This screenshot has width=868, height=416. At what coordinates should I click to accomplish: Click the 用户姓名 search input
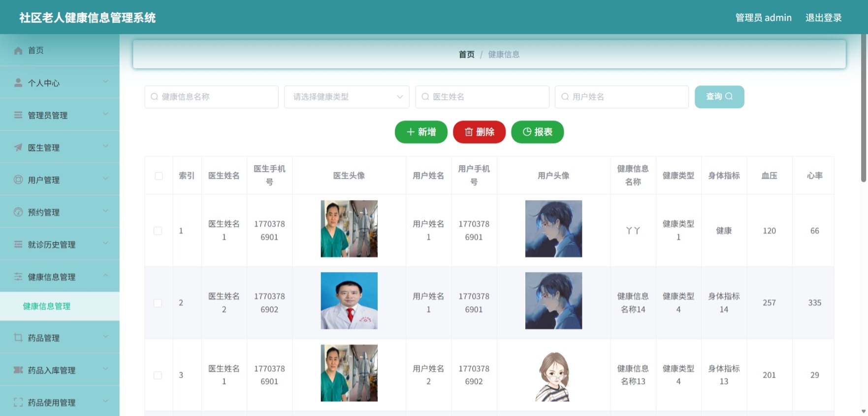(622, 97)
